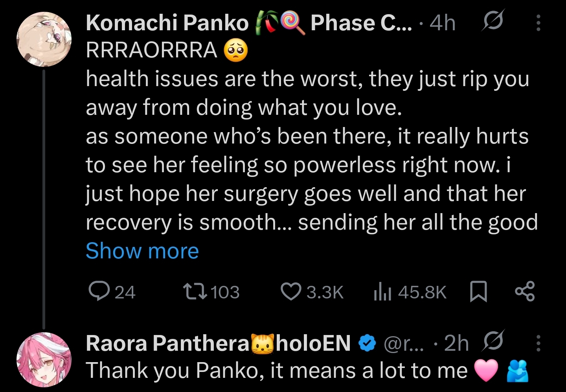The image size is (566, 392).
Task: Visit Komachi Panko's profile via display name
Action: 167,23
